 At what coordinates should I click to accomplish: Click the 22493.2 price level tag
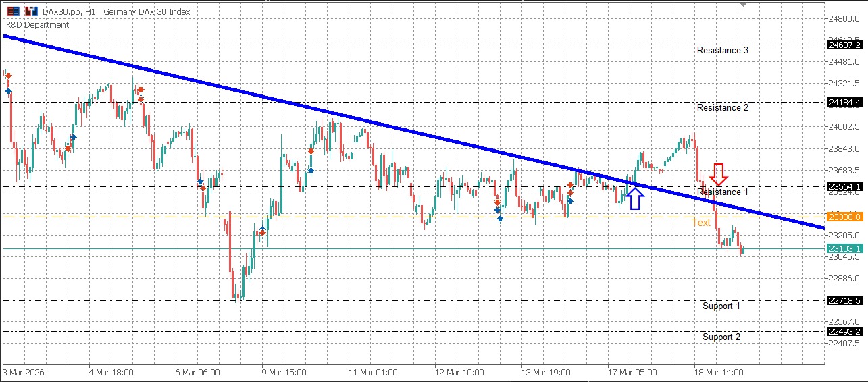844,331
